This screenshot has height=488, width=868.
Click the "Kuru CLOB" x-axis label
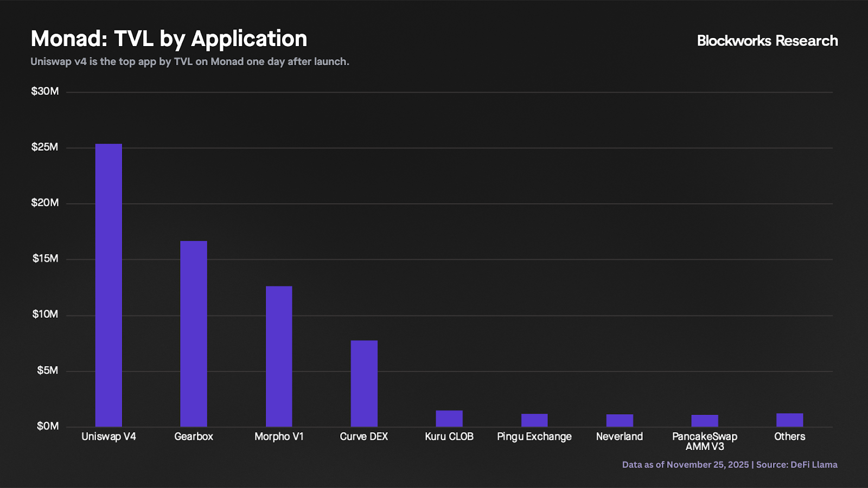point(449,436)
